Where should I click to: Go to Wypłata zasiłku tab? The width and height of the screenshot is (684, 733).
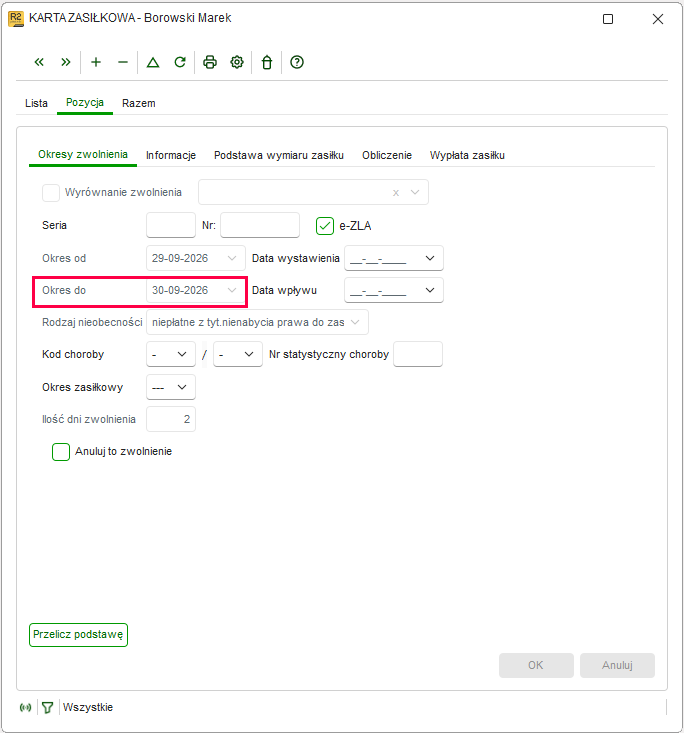(467, 155)
